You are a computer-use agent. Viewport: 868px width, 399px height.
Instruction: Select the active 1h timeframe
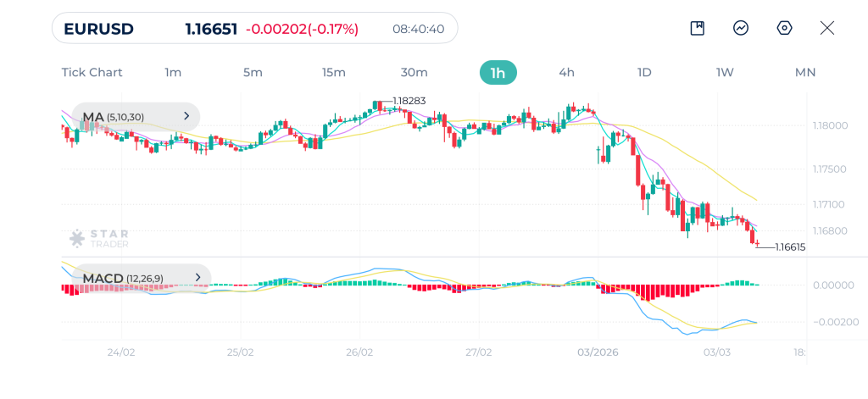[498, 73]
